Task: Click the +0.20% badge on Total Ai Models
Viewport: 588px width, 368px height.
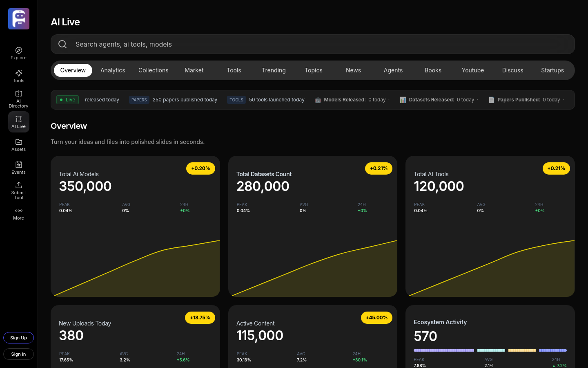Action: point(200,168)
